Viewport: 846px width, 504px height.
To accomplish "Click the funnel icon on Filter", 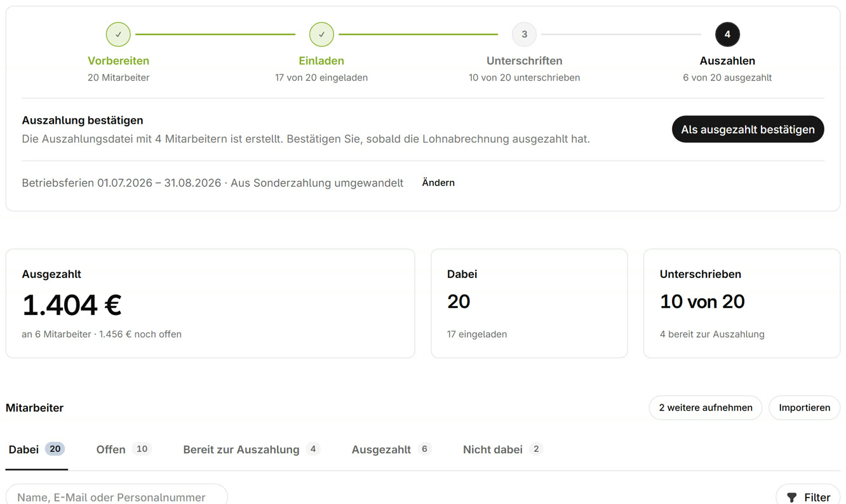I will [x=791, y=498].
